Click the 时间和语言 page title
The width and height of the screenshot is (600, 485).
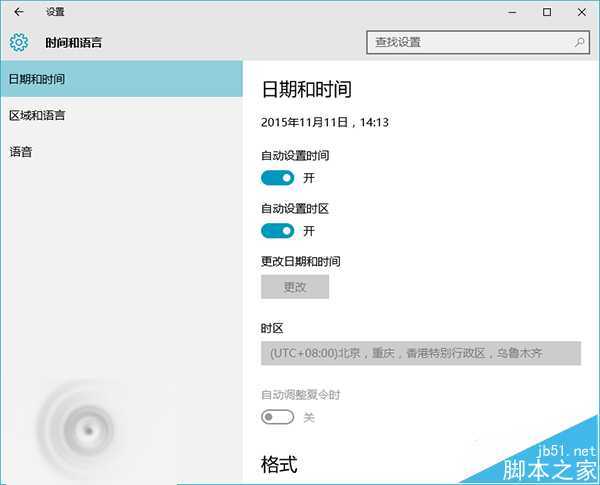pyautogui.click(x=73, y=42)
